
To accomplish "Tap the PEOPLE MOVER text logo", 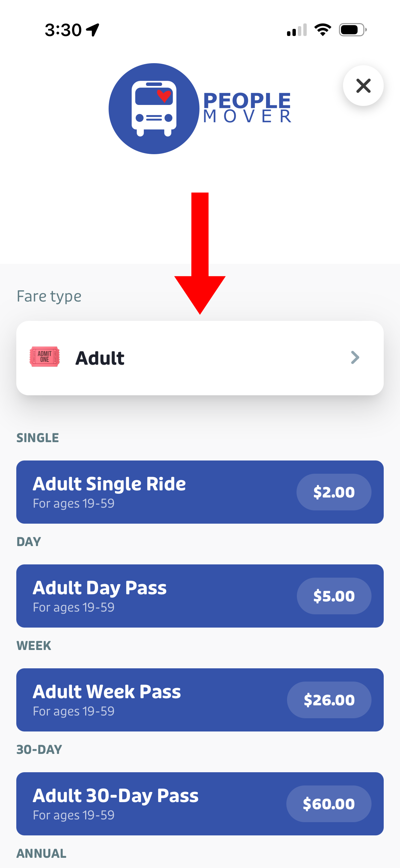I will [247, 108].
